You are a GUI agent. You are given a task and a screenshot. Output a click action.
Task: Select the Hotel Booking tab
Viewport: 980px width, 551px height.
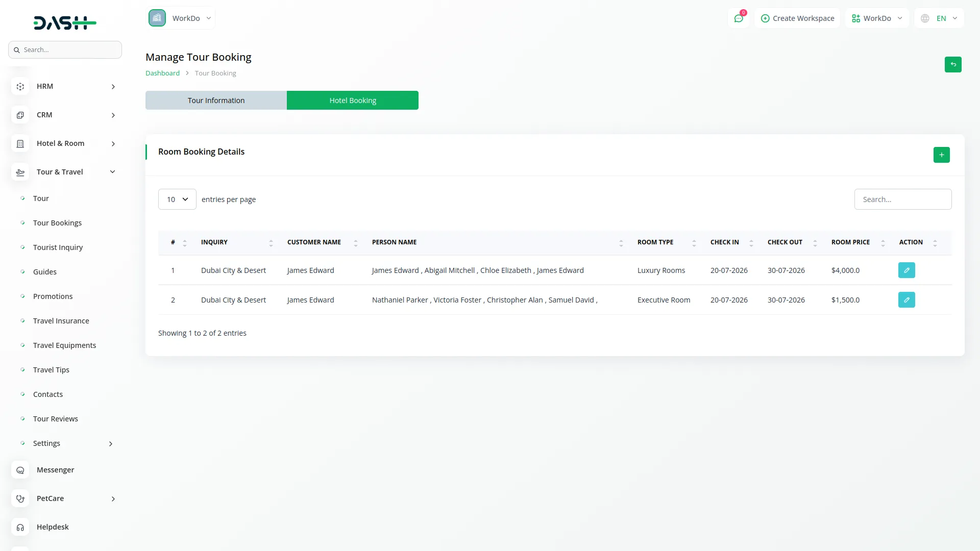352,101
